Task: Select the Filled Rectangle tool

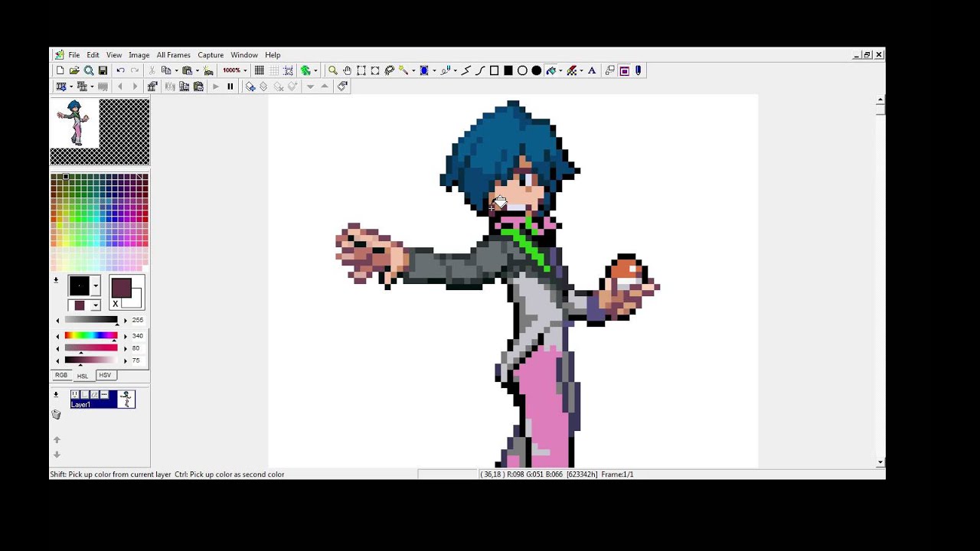Action: [x=508, y=70]
